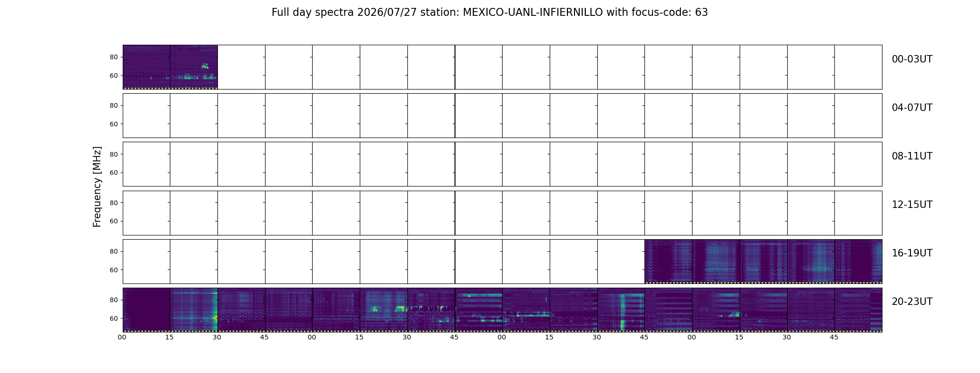The height and width of the screenshot is (373, 980).
Task: Click the Frequency [MHz] axis label
Action: 97,186
